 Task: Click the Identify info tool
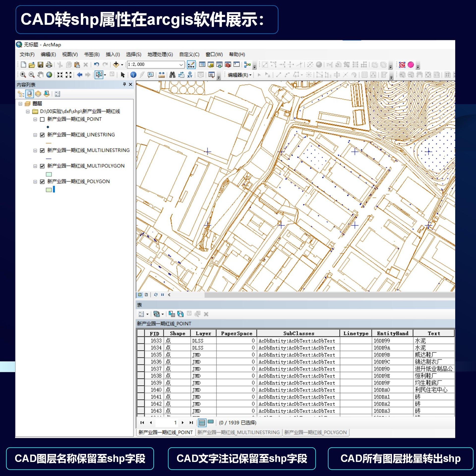pyautogui.click(x=133, y=75)
